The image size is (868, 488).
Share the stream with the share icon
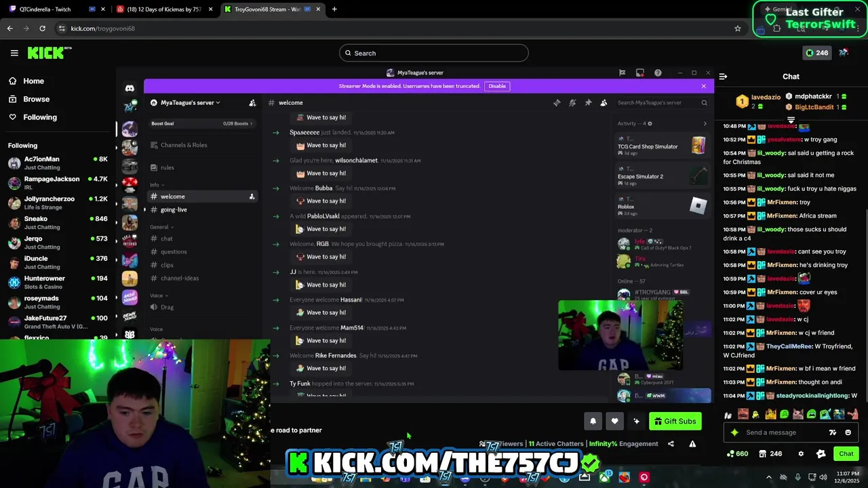[671, 444]
